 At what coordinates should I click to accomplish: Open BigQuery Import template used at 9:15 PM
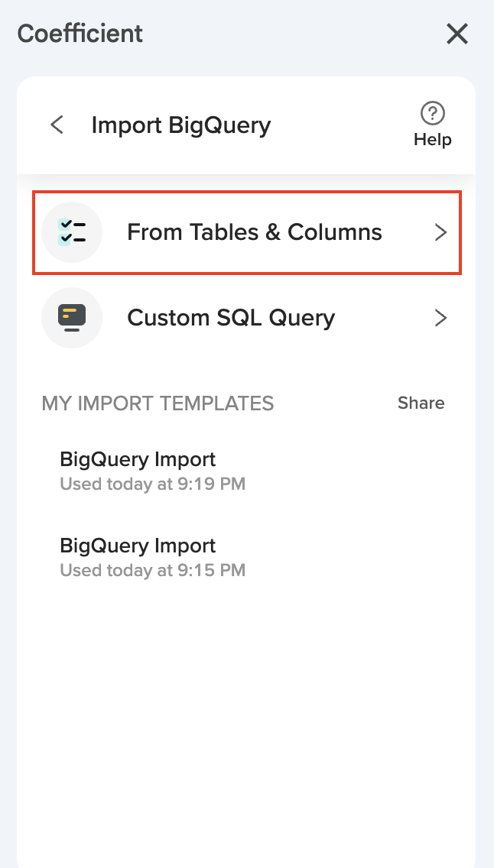tap(138, 546)
